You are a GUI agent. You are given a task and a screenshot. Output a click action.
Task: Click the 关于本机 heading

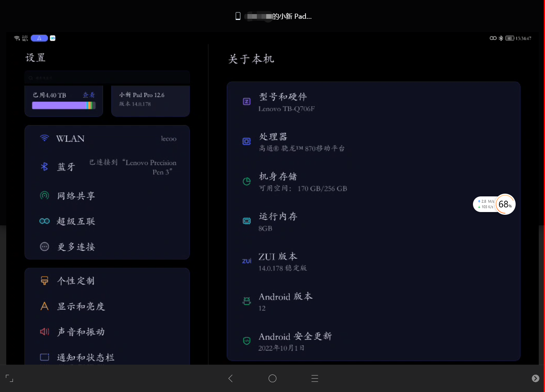point(251,59)
